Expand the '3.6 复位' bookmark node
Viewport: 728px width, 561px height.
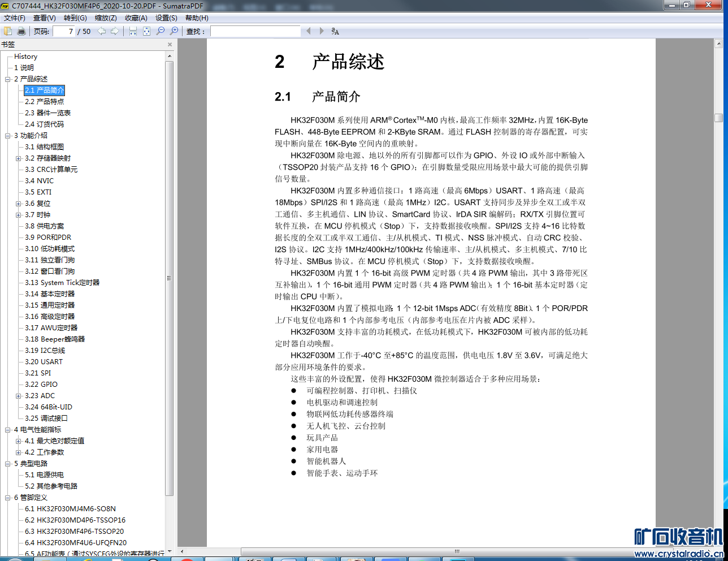pos(19,204)
